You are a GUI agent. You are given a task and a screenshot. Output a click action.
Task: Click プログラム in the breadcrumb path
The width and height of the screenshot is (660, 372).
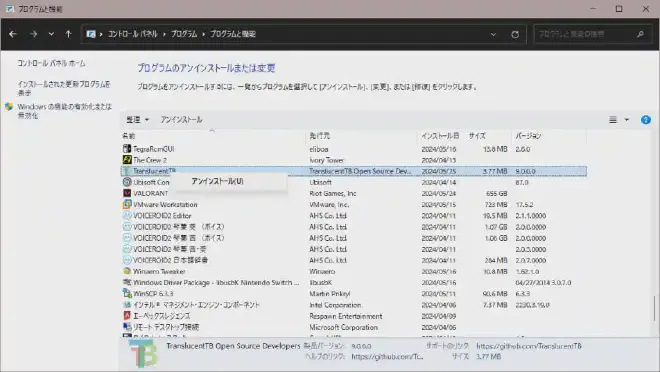(184, 34)
